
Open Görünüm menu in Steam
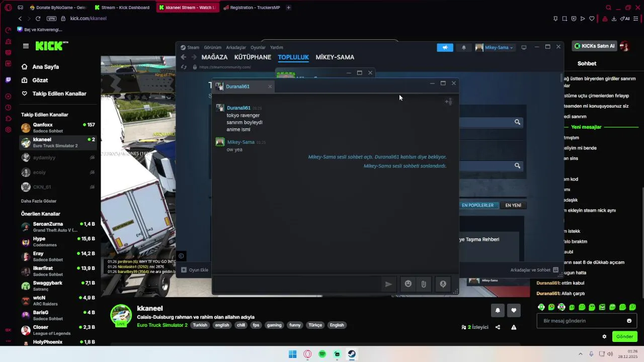point(213,48)
